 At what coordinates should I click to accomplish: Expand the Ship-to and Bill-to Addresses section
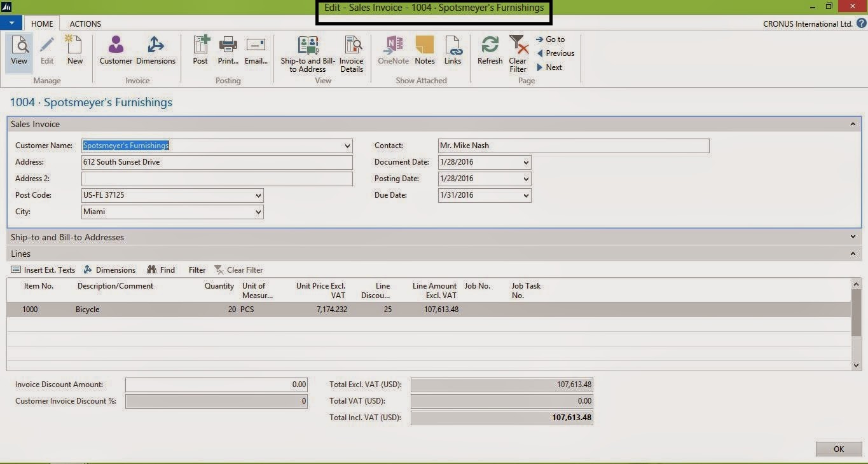tap(853, 237)
